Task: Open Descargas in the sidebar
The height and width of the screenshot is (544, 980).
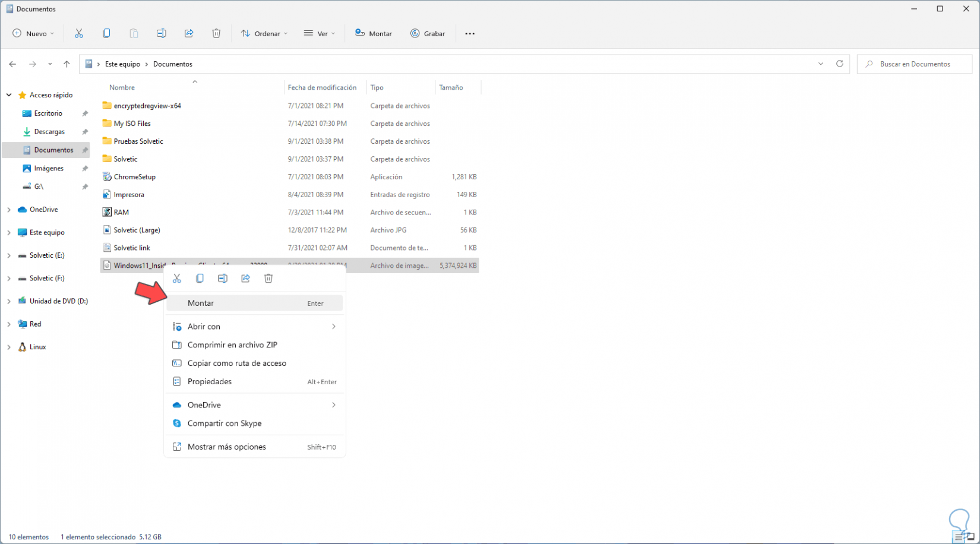Action: [x=49, y=132]
